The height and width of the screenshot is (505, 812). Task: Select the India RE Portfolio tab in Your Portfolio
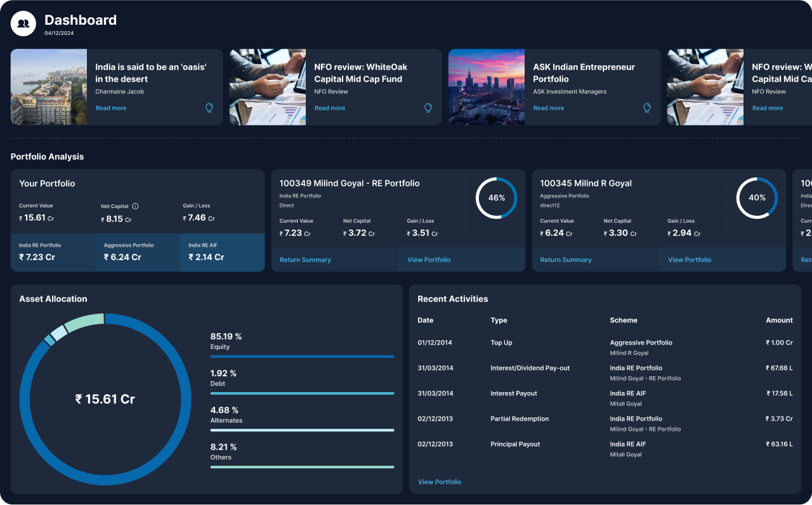pos(53,252)
